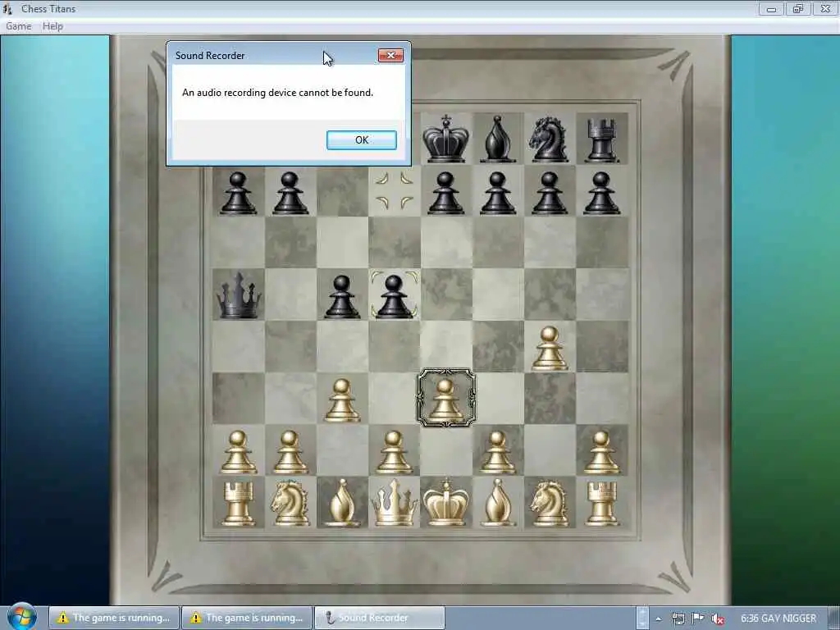840x630 pixels.
Task: Close the Sound Recorder dialog with X
Action: (x=390, y=55)
